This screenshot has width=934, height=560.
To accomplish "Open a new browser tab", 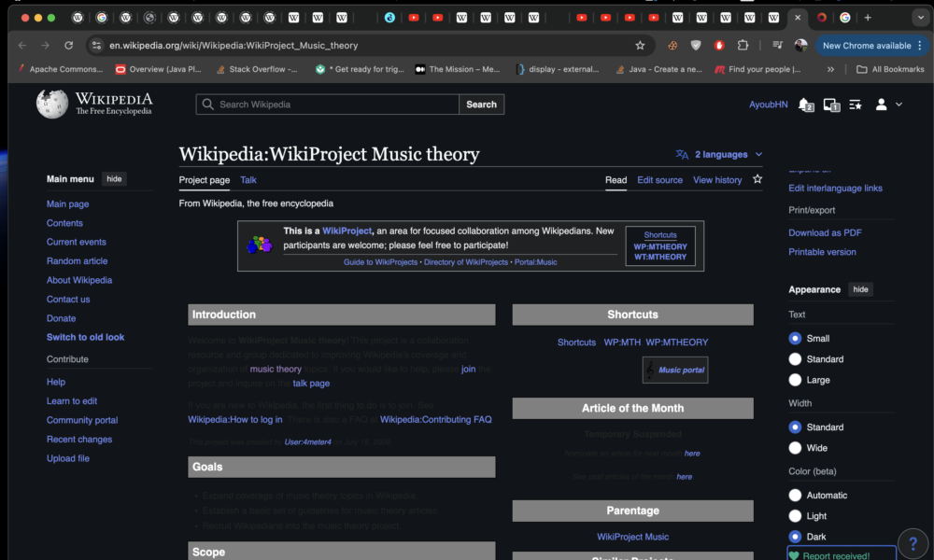I will pyautogui.click(x=868, y=18).
